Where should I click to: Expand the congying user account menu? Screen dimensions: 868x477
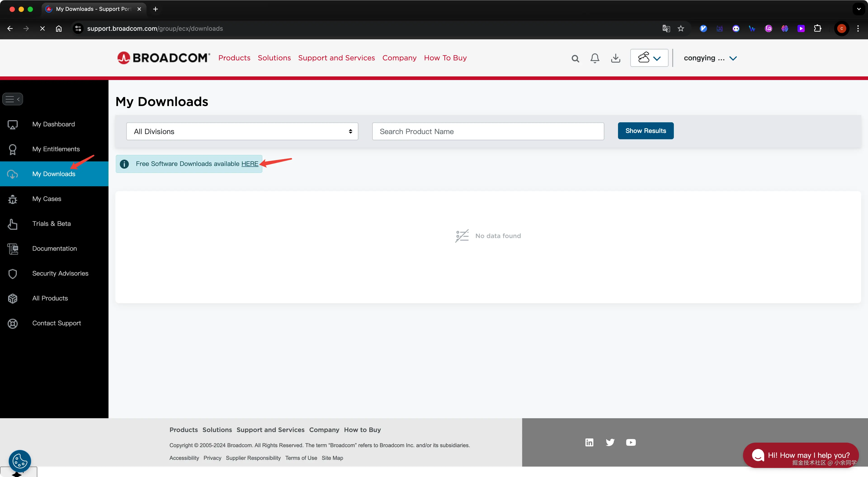(x=710, y=58)
